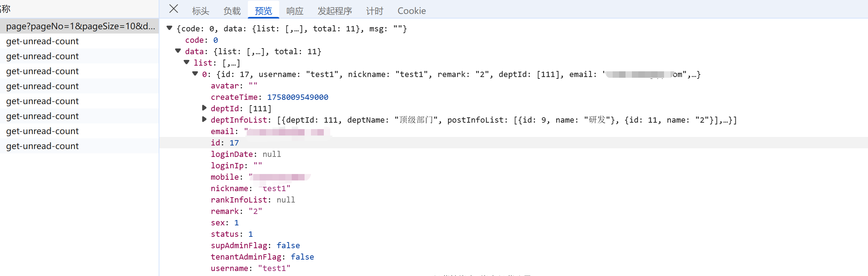
Task: Close the request details panel
Action: point(174,9)
